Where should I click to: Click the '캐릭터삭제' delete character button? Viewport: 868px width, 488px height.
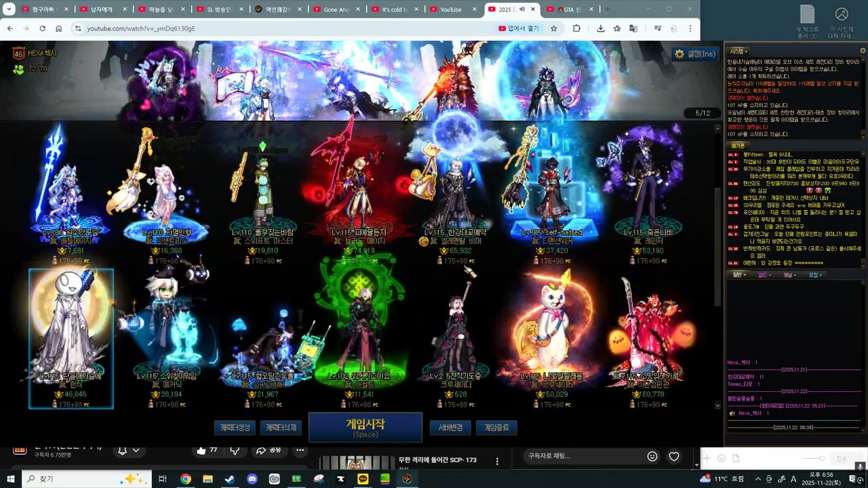[x=281, y=428]
